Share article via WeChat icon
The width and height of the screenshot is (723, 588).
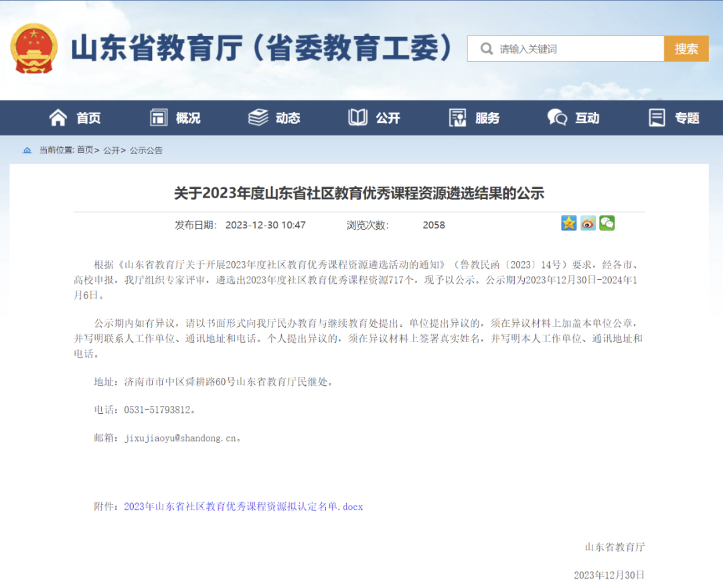click(607, 223)
